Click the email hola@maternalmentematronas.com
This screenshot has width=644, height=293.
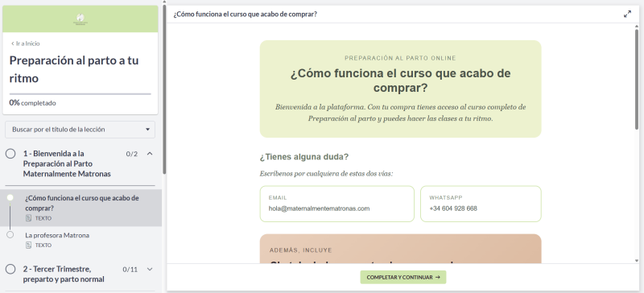[319, 208]
